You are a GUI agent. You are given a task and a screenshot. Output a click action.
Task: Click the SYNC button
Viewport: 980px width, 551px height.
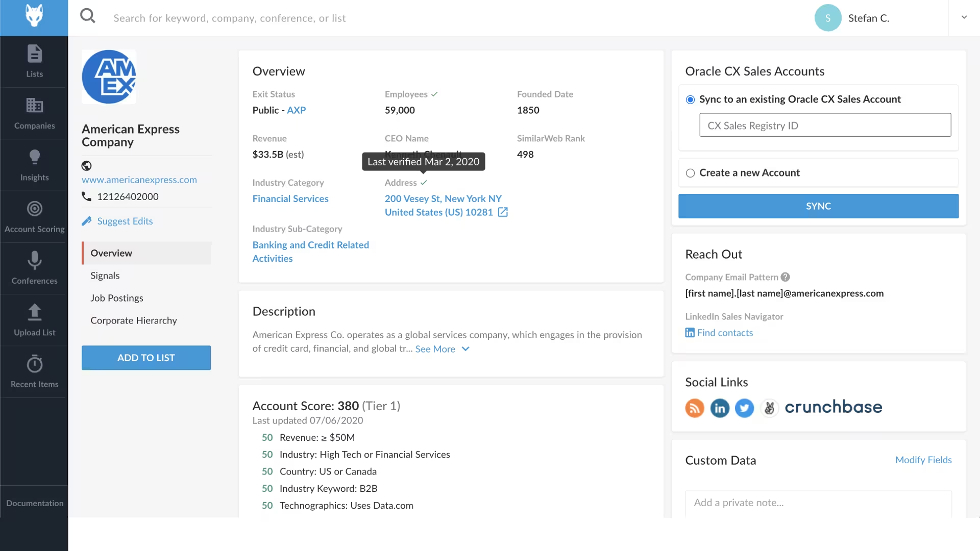click(x=818, y=206)
